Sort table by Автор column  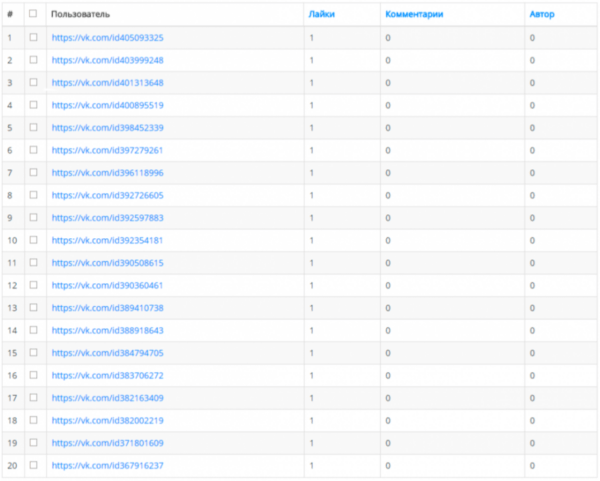tap(542, 15)
